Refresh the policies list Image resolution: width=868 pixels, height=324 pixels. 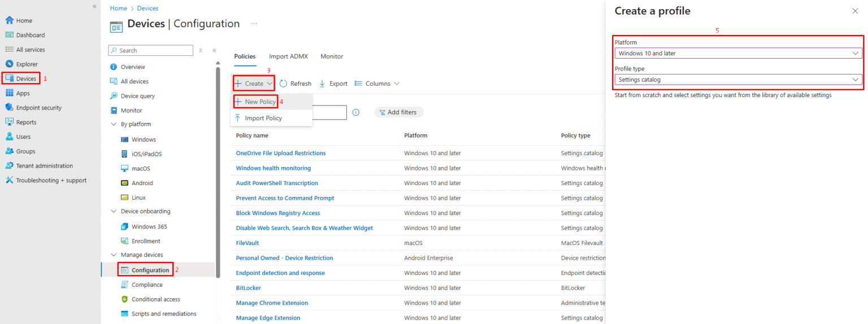coord(296,84)
